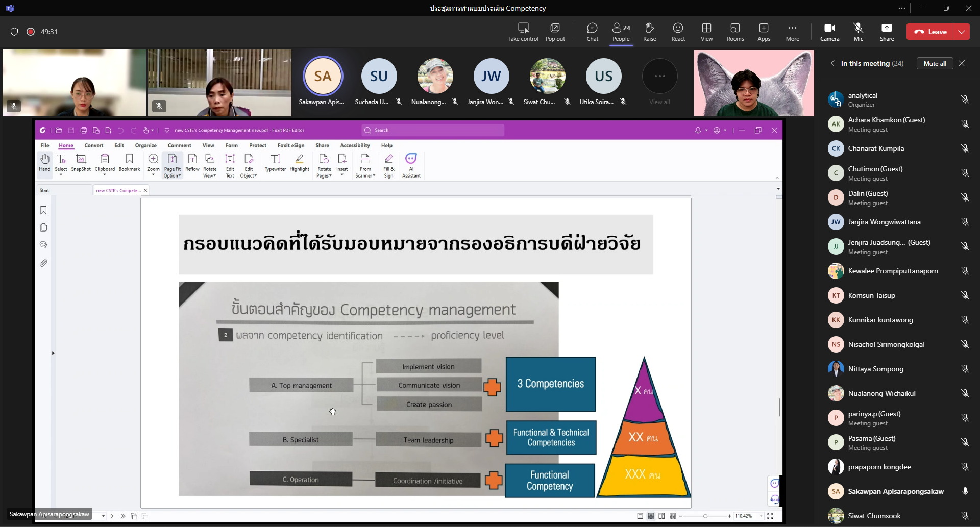This screenshot has height=527, width=980.
Task: Open the Rooms breakout icon
Action: point(735,32)
